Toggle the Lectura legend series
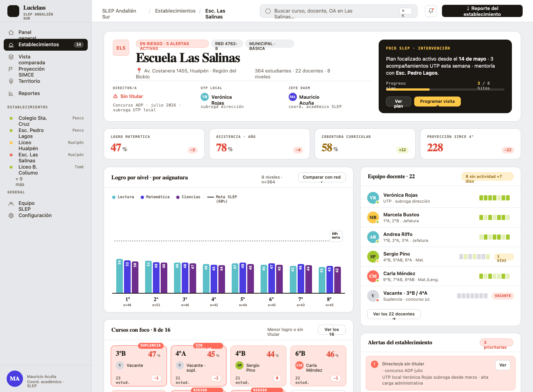533x392 pixels. point(123,197)
